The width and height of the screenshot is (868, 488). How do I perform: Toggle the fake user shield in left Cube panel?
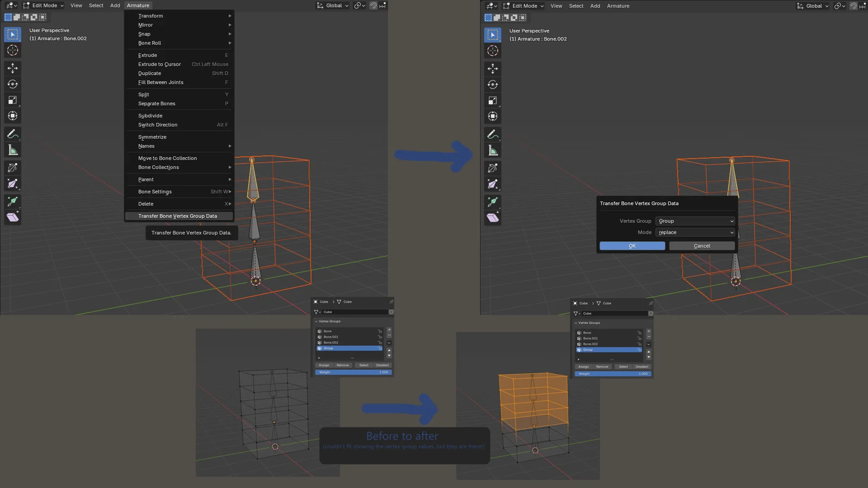coord(391,312)
